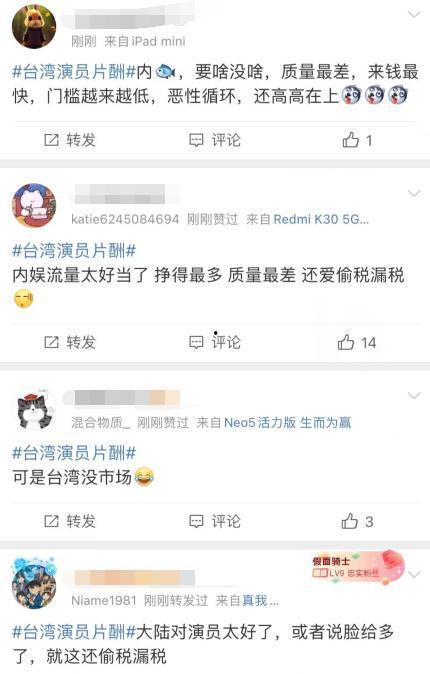Tap thumbs-up on the post with 14 likes
This screenshot has height=674, width=430.
click(356, 342)
